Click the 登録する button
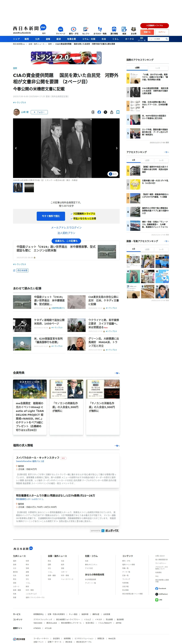Image resolution: width=182 pixels, height=644 pixels. (x=147, y=32)
